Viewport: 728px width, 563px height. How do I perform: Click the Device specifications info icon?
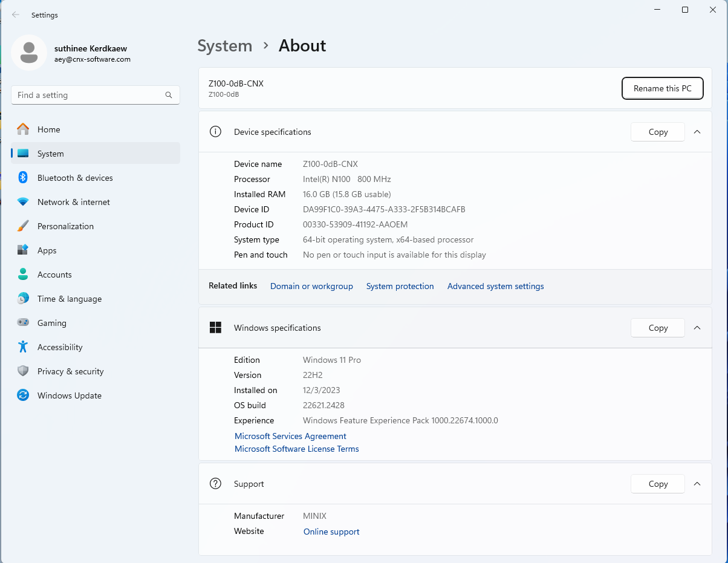[215, 132]
